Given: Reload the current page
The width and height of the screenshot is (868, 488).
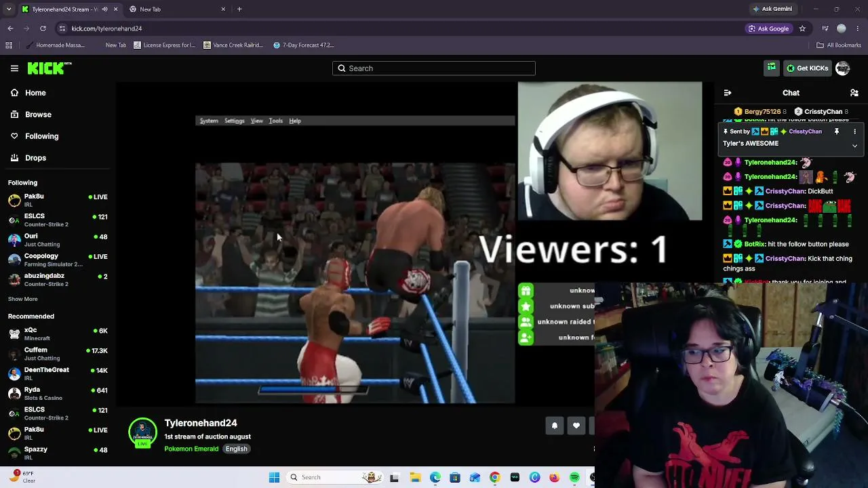Looking at the screenshot, I should coord(43,28).
